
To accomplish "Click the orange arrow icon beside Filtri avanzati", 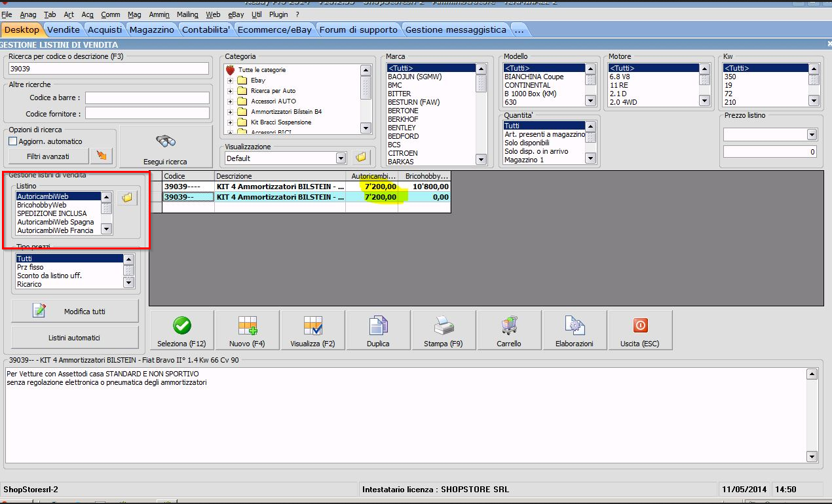I will pos(102,156).
